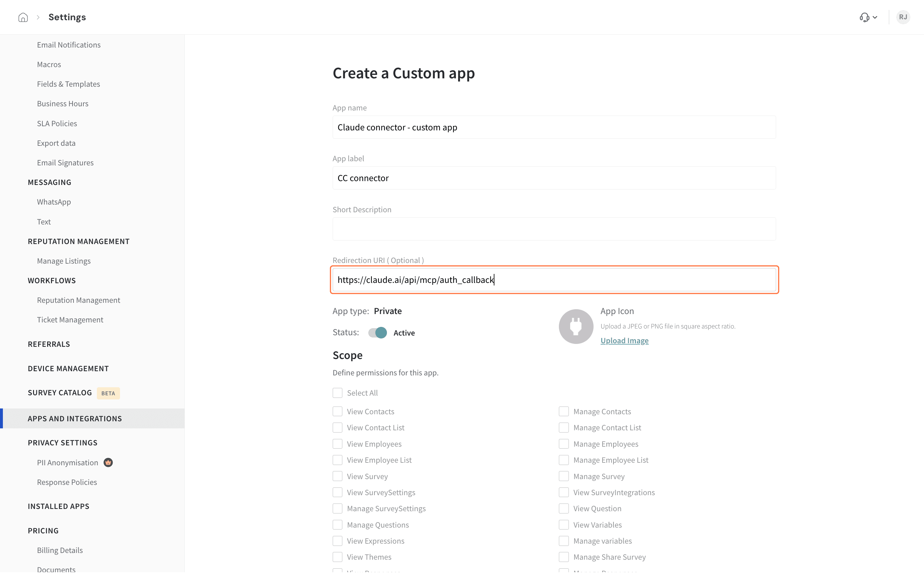Open Installed Apps section

click(58, 506)
